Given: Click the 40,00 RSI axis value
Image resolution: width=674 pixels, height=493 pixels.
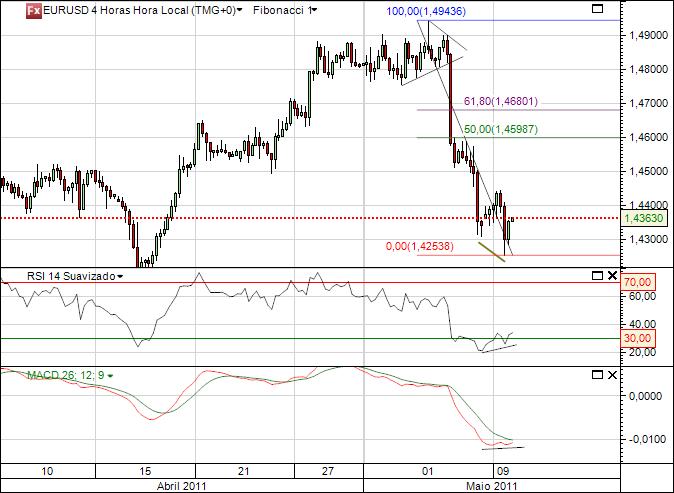Looking at the screenshot, I should point(643,324).
